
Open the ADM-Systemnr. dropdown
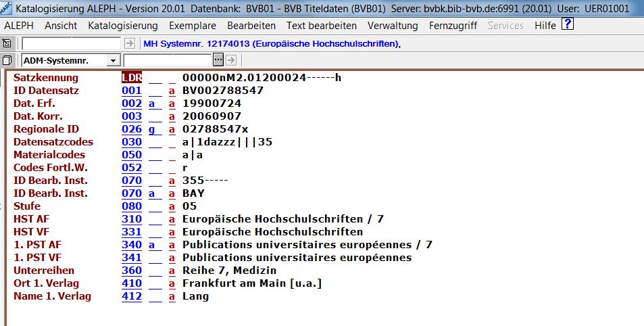click(x=112, y=60)
